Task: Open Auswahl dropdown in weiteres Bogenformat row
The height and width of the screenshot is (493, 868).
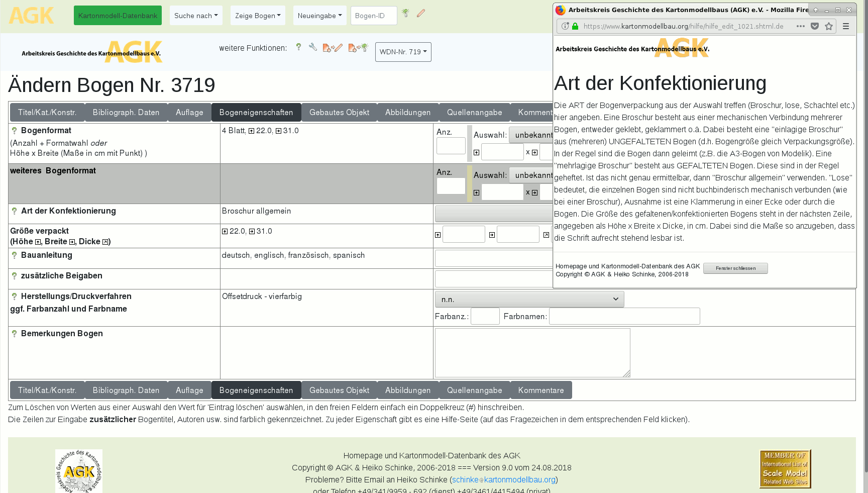Action: coord(530,175)
